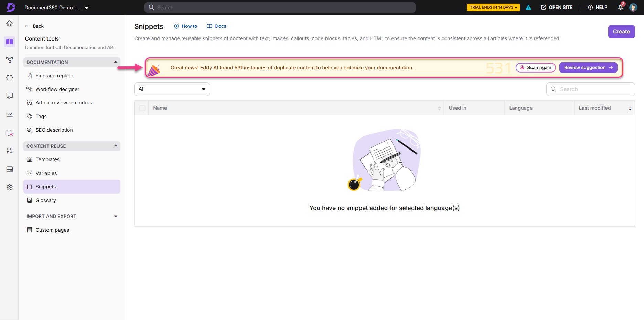Open the Snippets menu item
This screenshot has height=320, width=644.
pyautogui.click(x=45, y=186)
